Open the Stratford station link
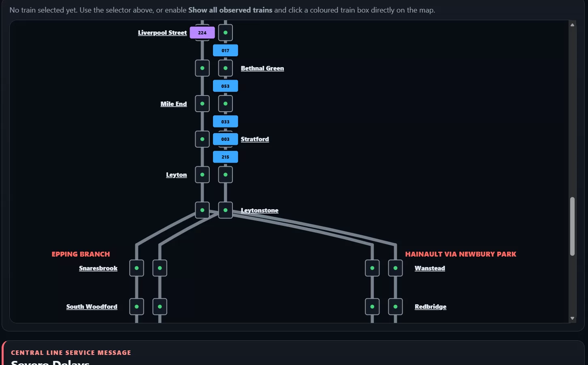Image resolution: width=588 pixels, height=365 pixels. click(255, 139)
